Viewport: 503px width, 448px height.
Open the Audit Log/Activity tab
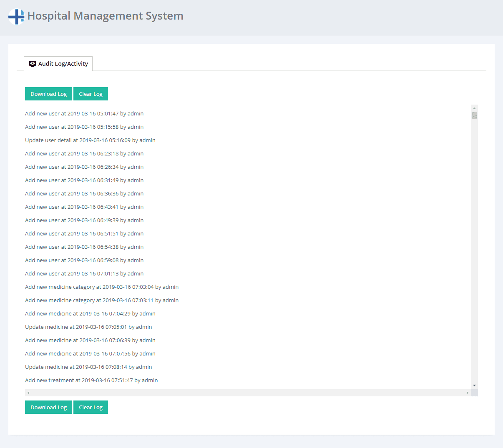(x=58, y=64)
